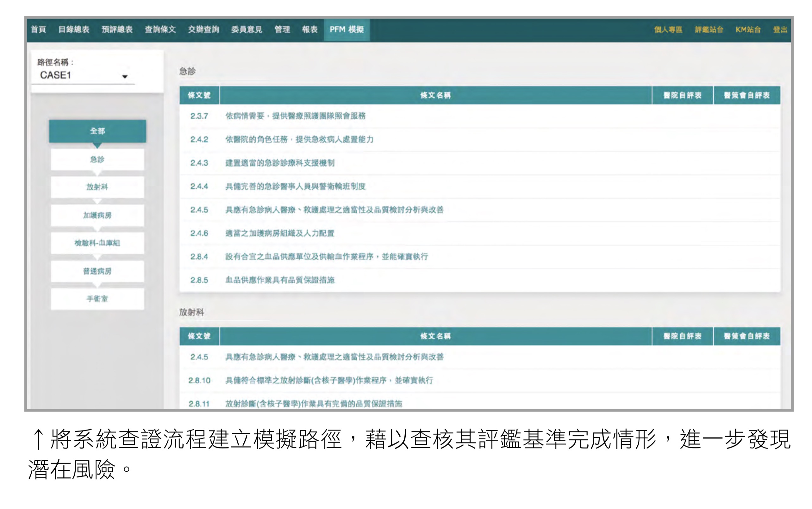Click the 個人專區 link

pyautogui.click(x=668, y=30)
